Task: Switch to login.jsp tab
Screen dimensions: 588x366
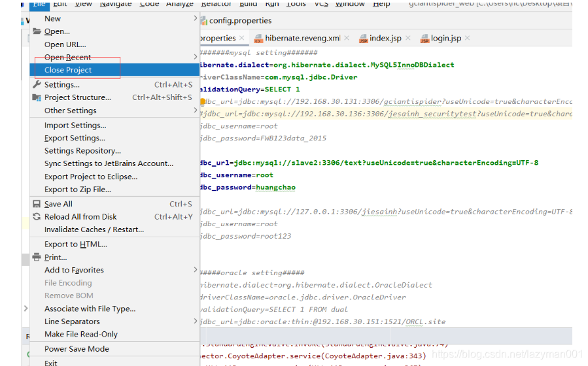Action: coord(446,38)
